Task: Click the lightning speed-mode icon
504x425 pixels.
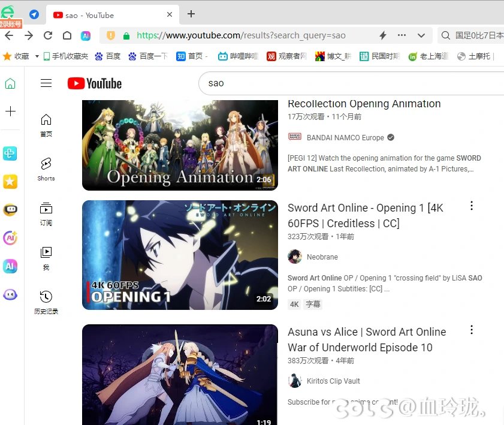Action: 383,35
